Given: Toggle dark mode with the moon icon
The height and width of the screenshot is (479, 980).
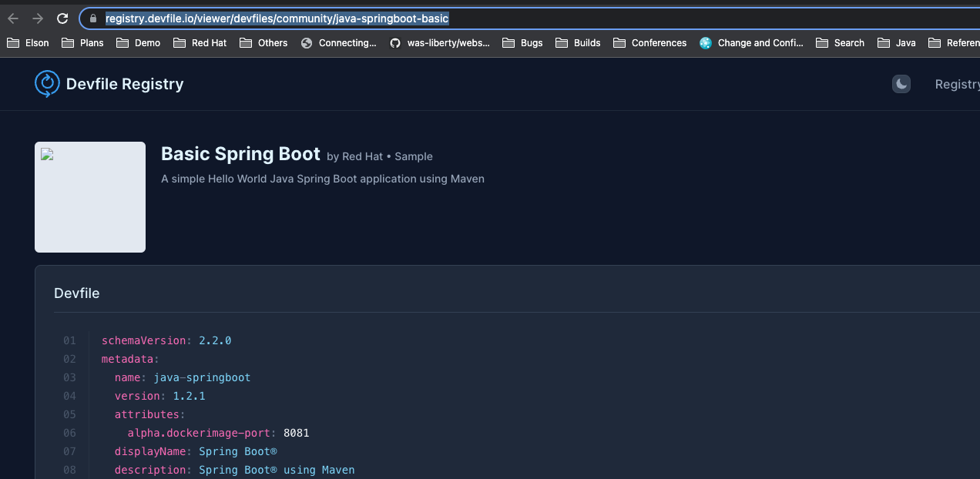Looking at the screenshot, I should point(901,84).
